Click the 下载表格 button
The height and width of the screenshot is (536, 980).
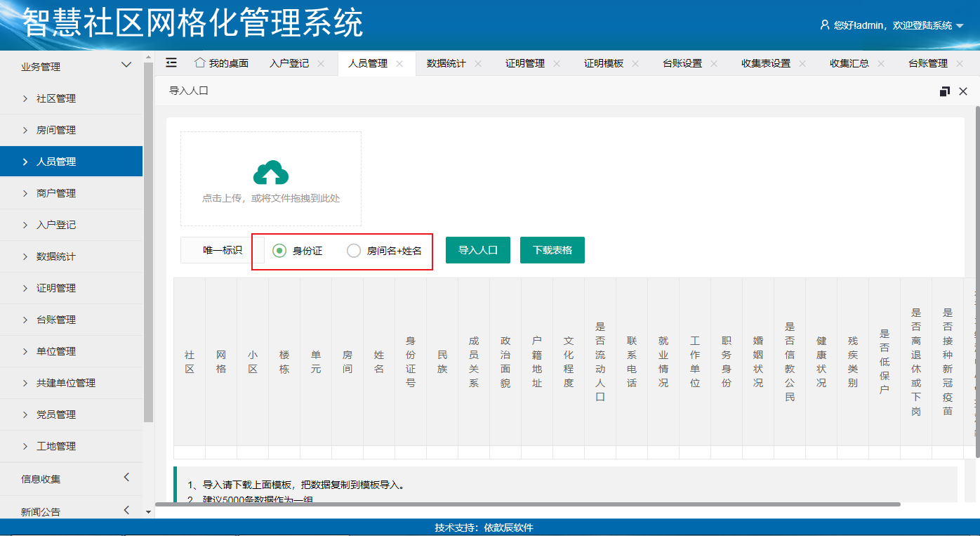[552, 250]
